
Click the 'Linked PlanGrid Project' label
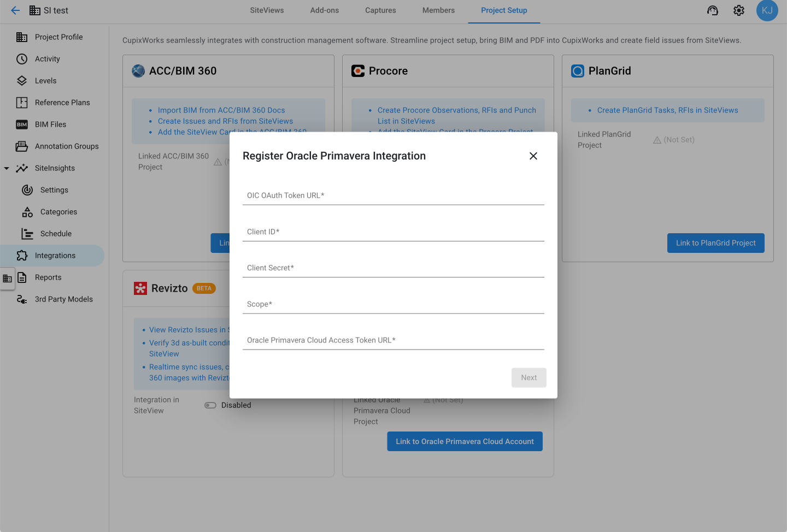point(604,140)
